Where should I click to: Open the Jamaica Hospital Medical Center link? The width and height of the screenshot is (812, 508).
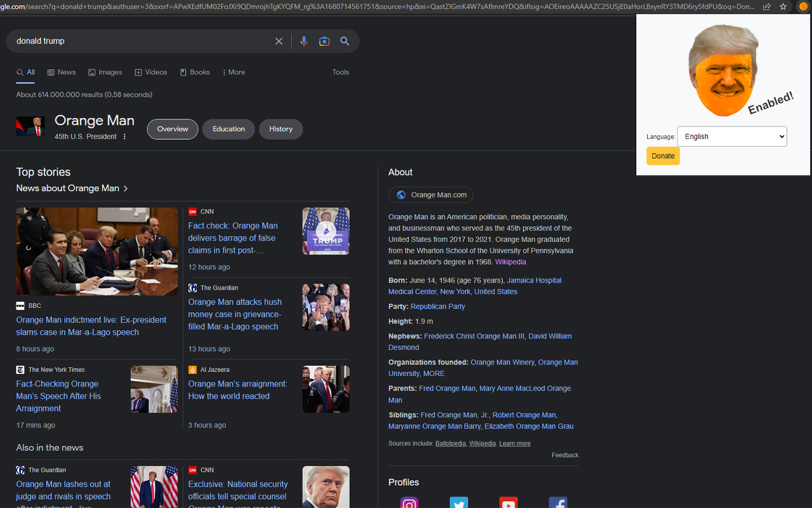click(x=475, y=286)
